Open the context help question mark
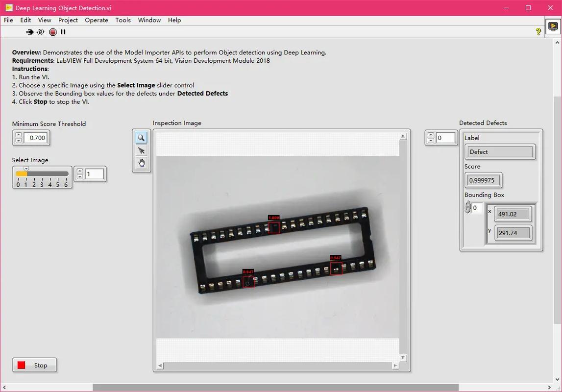This screenshot has width=562, height=392. point(538,32)
